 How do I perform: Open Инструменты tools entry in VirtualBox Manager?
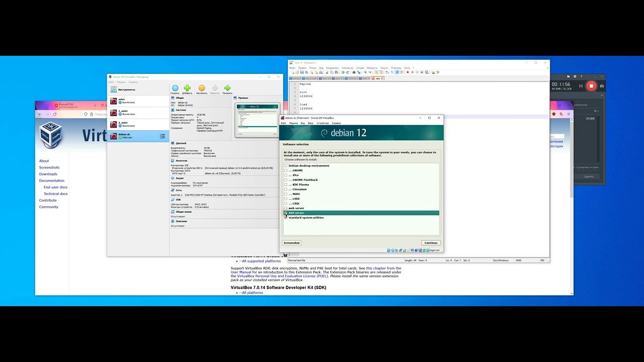click(138, 89)
